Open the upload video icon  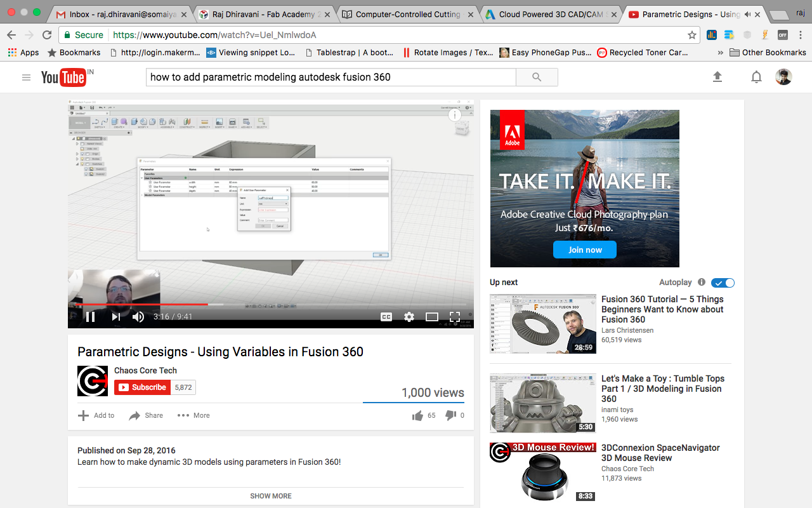pyautogui.click(x=717, y=77)
